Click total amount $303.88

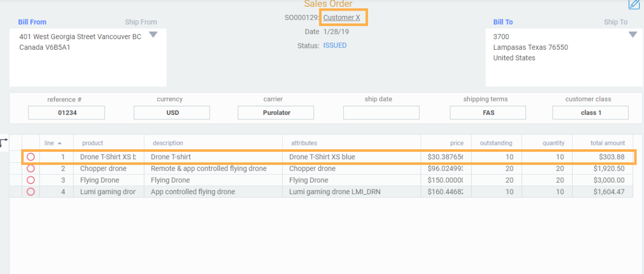point(612,157)
